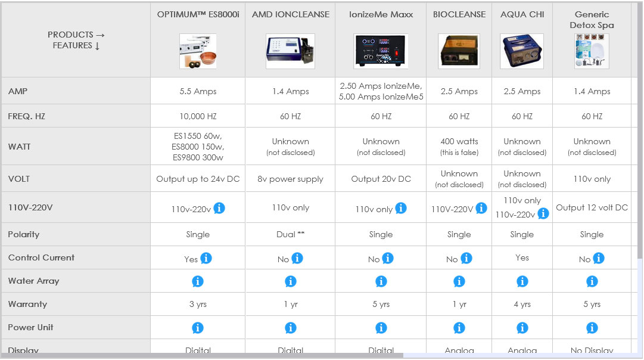View Power Unit info for BIOCLEANSE

point(459,328)
